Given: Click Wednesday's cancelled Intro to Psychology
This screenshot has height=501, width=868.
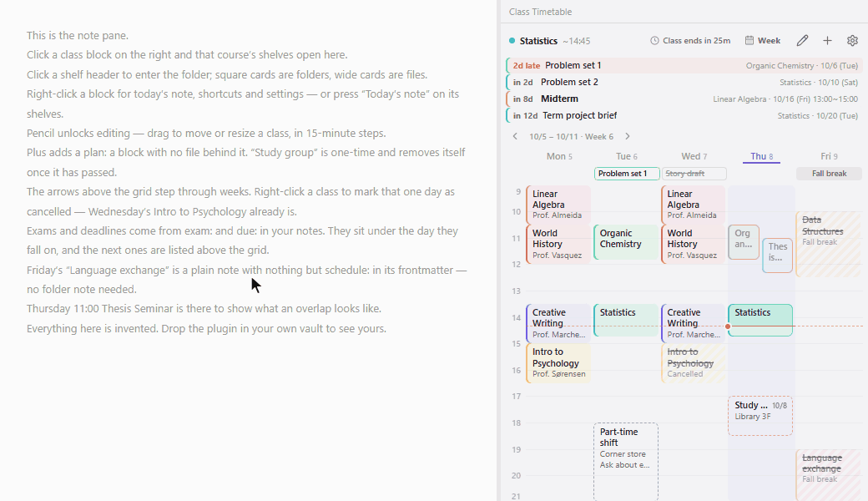Looking at the screenshot, I should (x=693, y=362).
